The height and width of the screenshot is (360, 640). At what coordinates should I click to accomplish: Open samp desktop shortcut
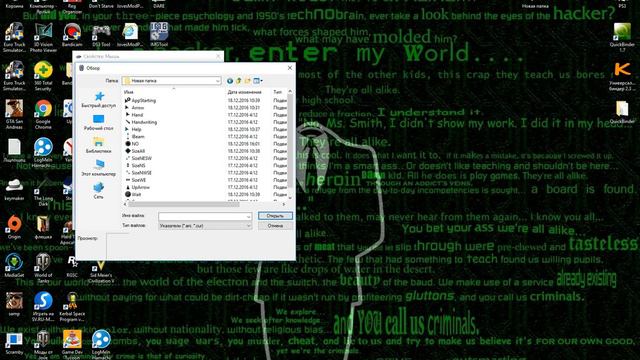click(x=14, y=304)
